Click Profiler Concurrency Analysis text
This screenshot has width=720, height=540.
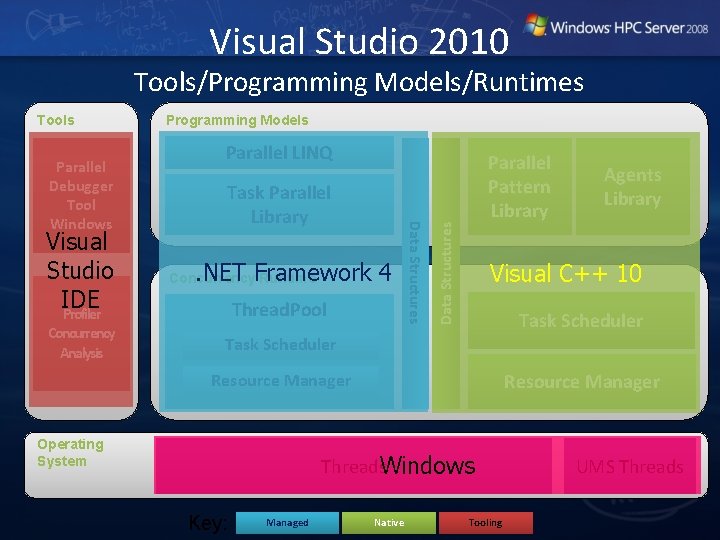(81, 334)
